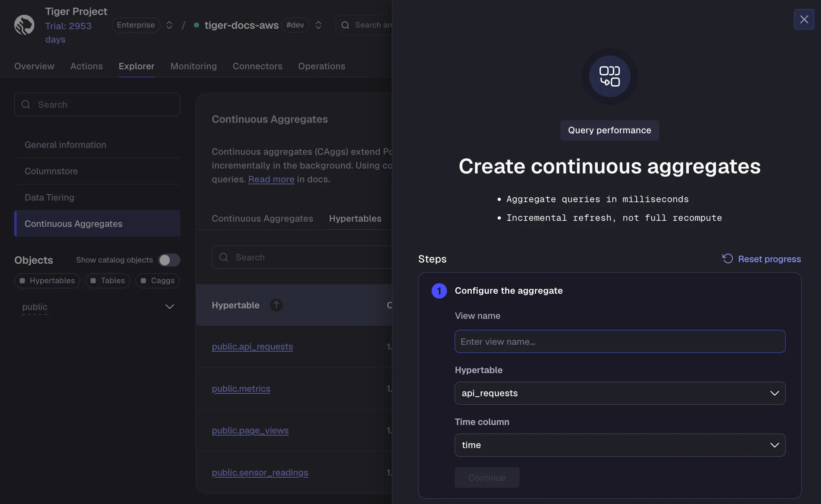Viewport: 821px width, 504px height.
Task: Click the continuous aggregates header icon
Action: click(609, 76)
